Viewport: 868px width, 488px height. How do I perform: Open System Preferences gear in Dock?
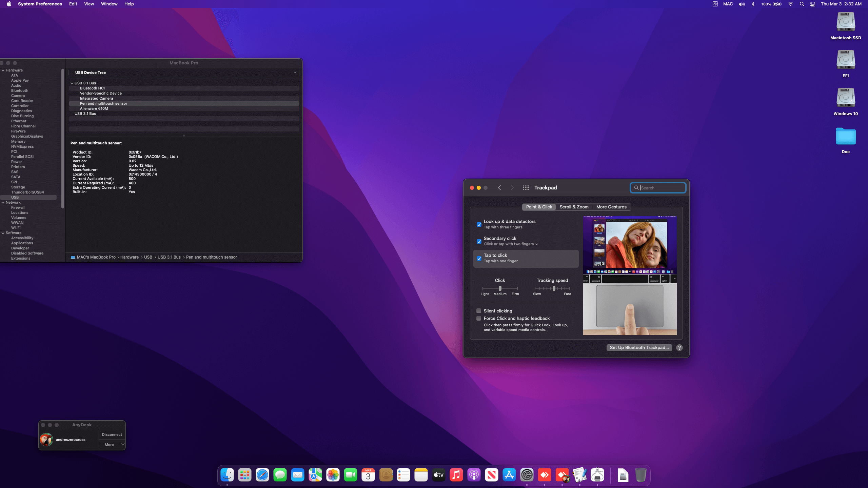(527, 475)
